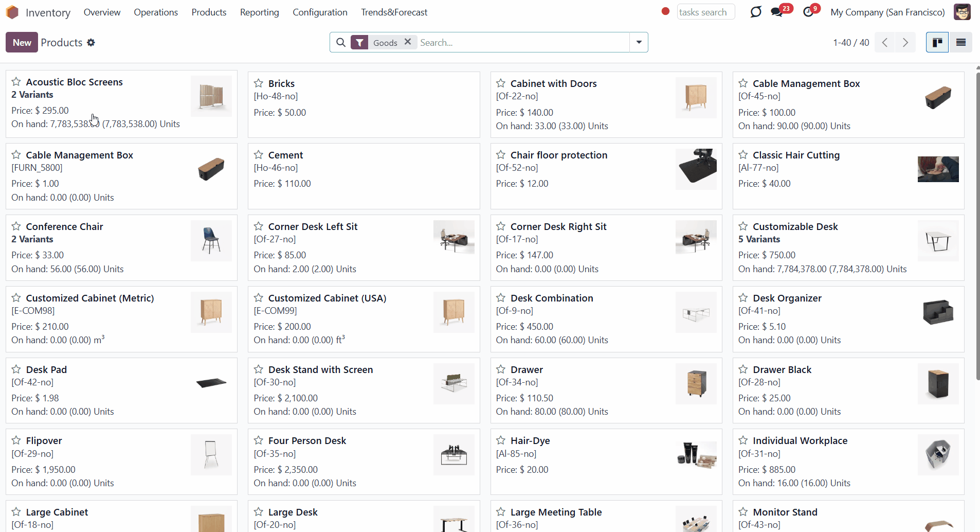980x532 pixels.
Task: Star the Corner Desk Left Sit product
Action: coord(259,226)
